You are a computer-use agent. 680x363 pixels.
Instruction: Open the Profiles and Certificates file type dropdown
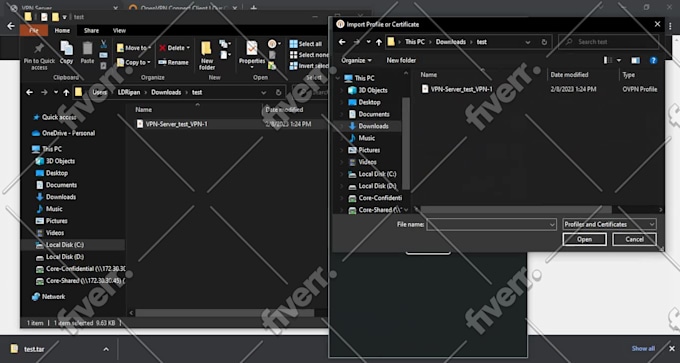pos(609,225)
